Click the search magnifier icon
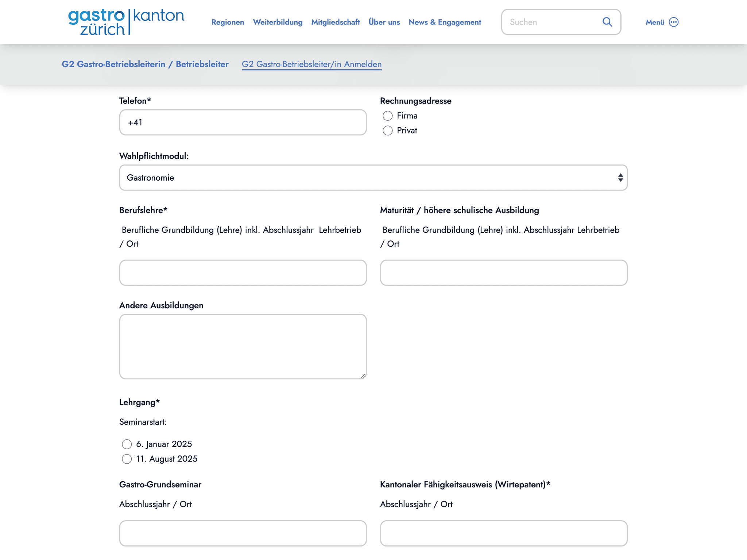 (x=607, y=22)
